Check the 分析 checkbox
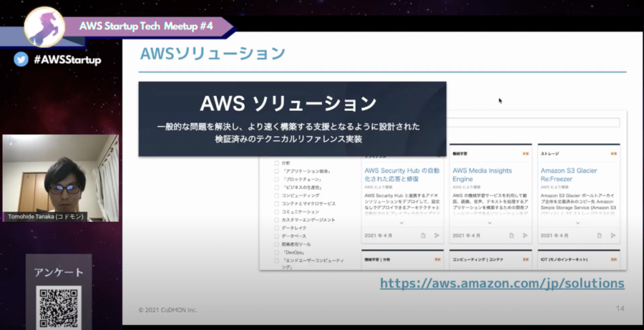 (x=277, y=163)
